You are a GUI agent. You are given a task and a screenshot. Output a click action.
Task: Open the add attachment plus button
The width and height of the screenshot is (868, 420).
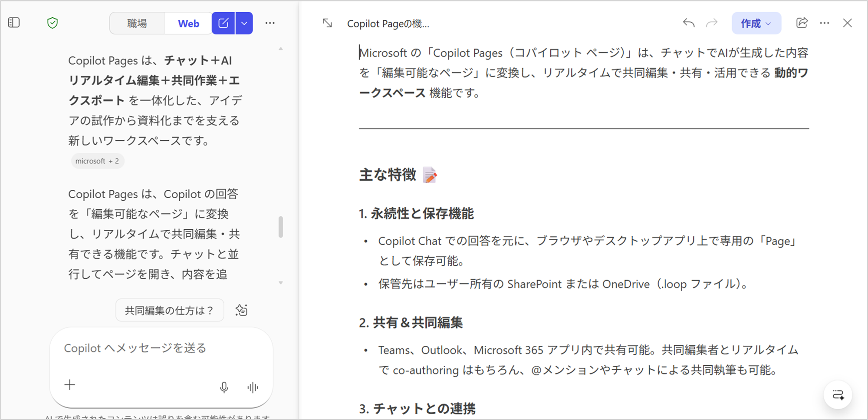tap(70, 385)
